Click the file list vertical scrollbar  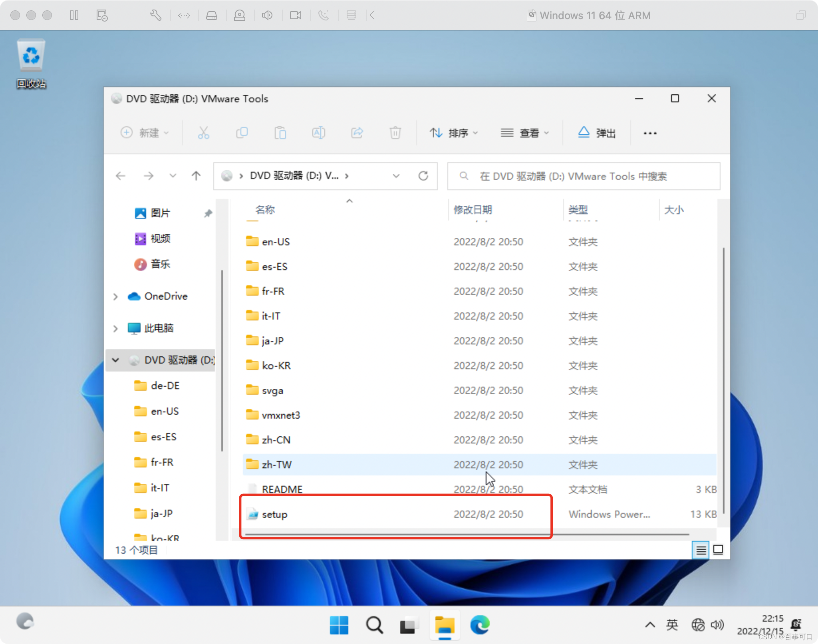[723, 380]
